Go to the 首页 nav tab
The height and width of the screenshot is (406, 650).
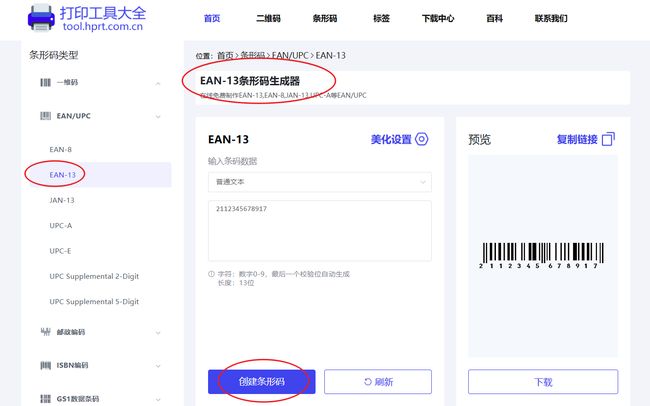[212, 18]
